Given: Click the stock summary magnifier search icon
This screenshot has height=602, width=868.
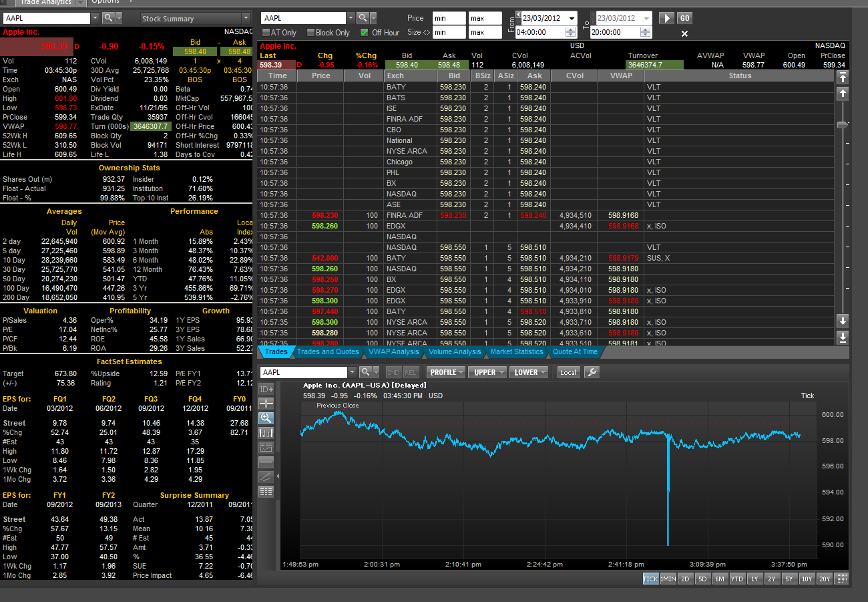Looking at the screenshot, I should pos(108,18).
